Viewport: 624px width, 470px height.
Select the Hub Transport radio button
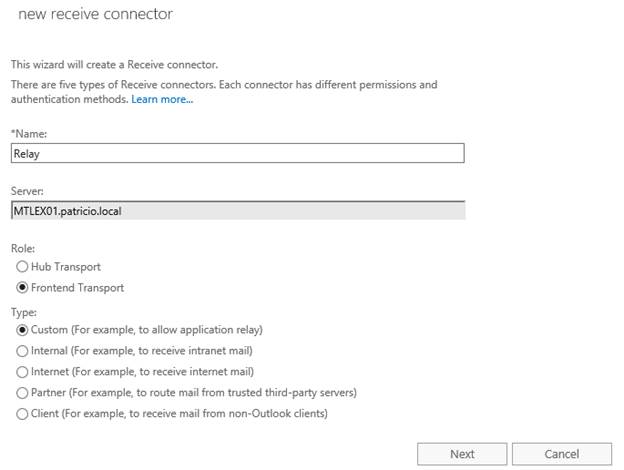coord(22,267)
